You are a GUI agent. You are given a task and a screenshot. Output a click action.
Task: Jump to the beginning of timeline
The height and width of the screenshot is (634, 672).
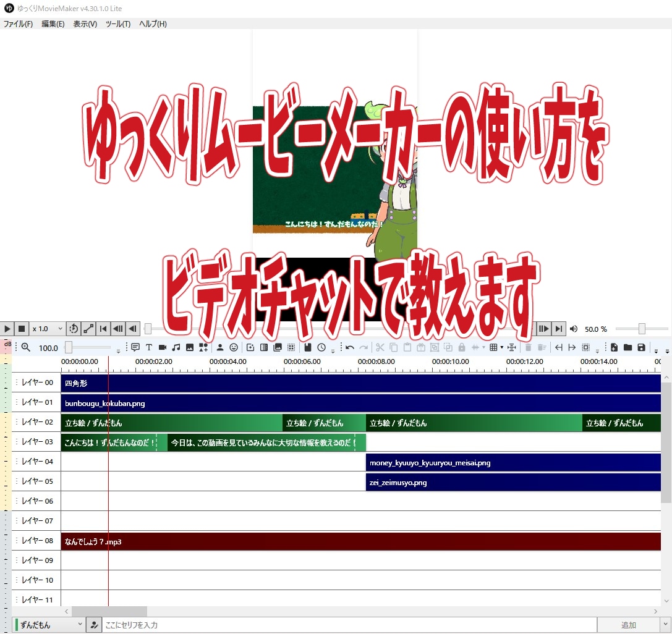click(x=103, y=329)
